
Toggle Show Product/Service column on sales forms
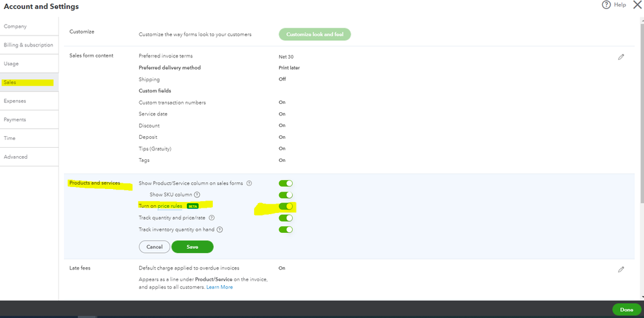pos(286,183)
